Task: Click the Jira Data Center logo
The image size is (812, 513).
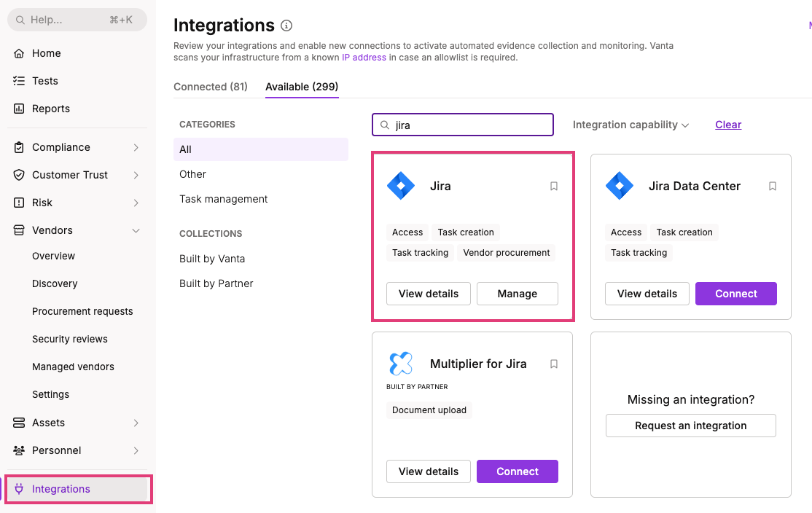Action: coord(620,185)
